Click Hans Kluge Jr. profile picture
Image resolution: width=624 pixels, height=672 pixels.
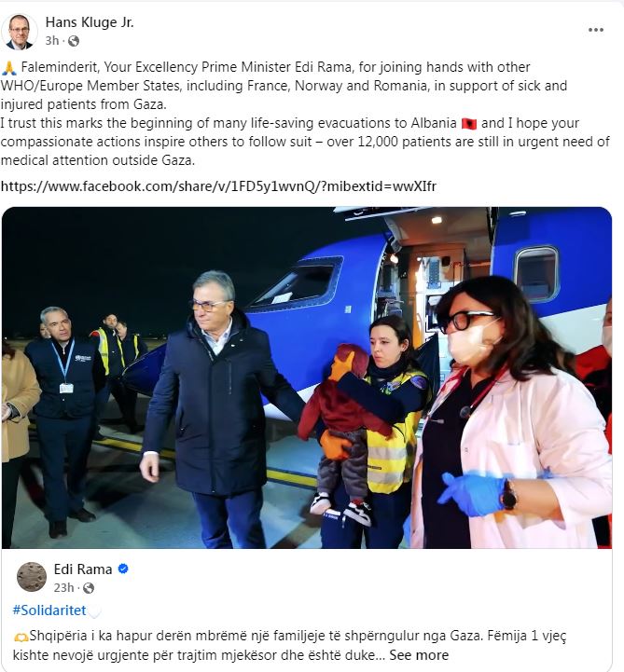[x=20, y=32]
